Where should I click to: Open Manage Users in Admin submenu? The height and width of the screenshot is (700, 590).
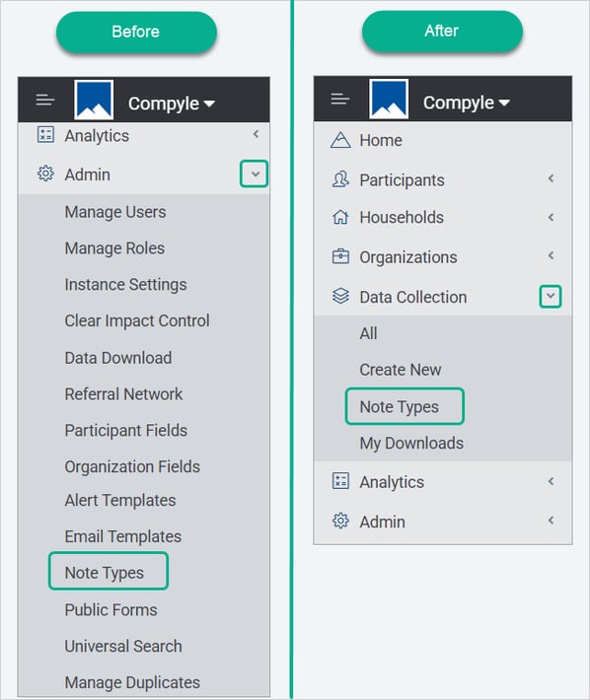(115, 212)
